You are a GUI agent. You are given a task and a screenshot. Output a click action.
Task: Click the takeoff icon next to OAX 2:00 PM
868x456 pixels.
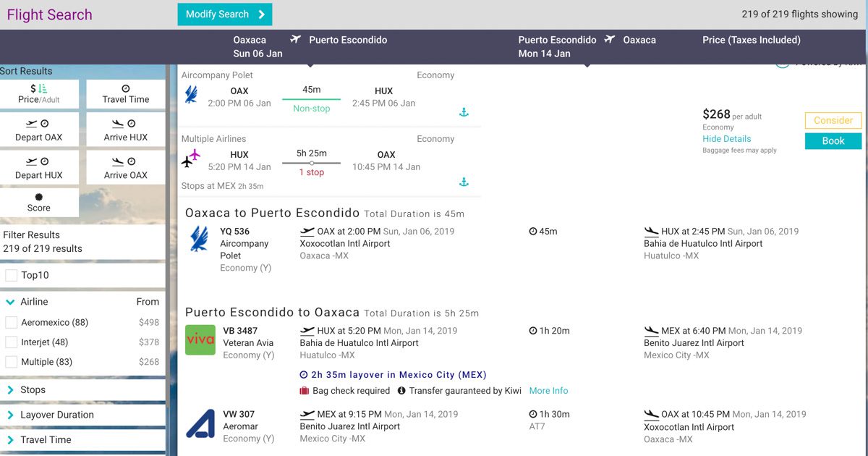(x=307, y=232)
